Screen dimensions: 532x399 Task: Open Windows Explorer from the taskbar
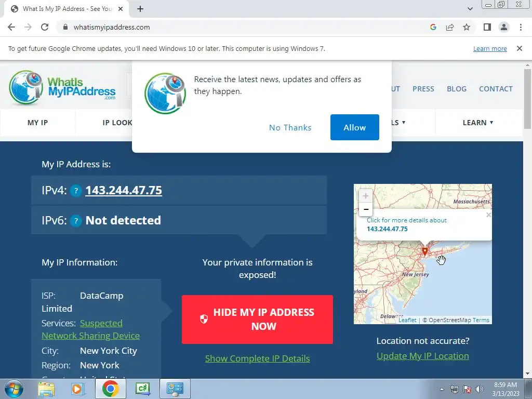(x=46, y=389)
